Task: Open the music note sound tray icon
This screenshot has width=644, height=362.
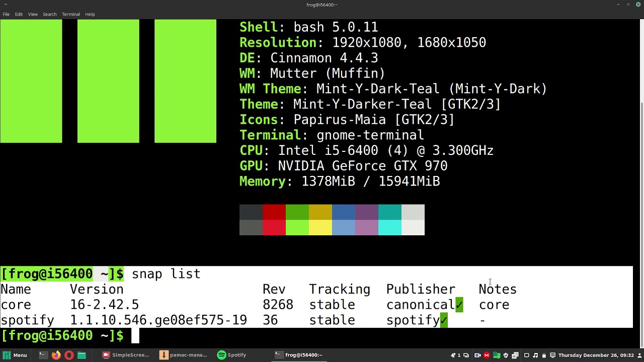Action: [535, 355]
